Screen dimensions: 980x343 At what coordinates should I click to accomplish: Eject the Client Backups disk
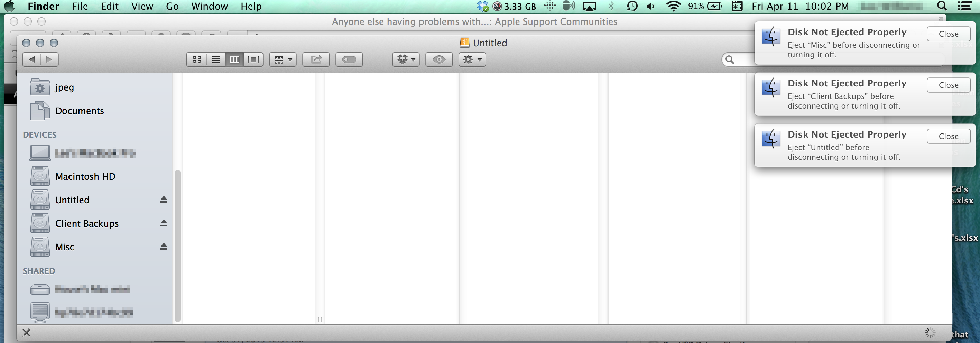click(164, 223)
